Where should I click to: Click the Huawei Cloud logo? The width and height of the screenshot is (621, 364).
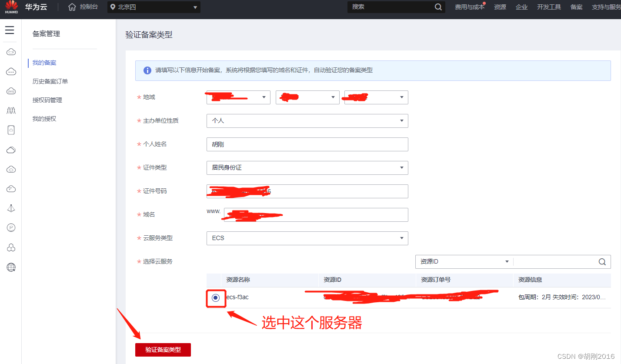11,7
